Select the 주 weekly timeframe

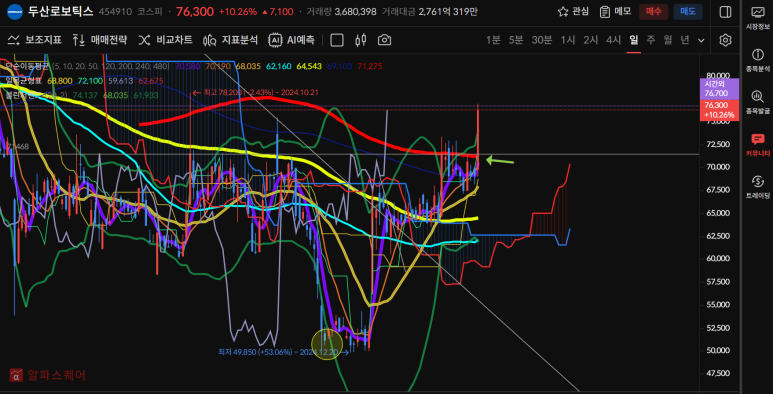click(651, 40)
